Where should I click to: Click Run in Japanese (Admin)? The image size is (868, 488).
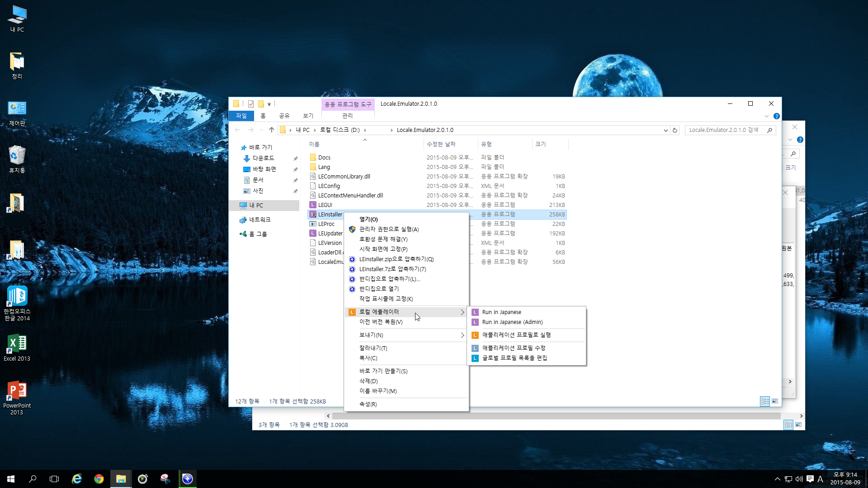[512, 322]
